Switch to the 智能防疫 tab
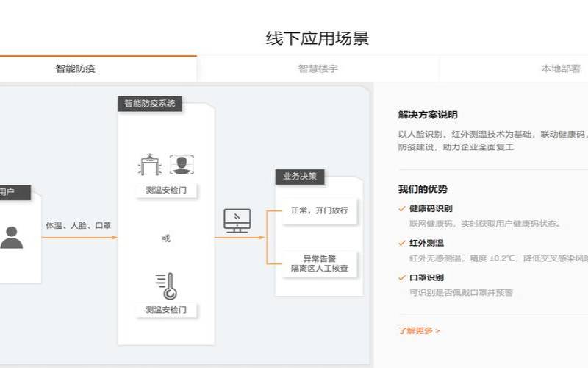Screen dimensions: 588x368 (76, 68)
